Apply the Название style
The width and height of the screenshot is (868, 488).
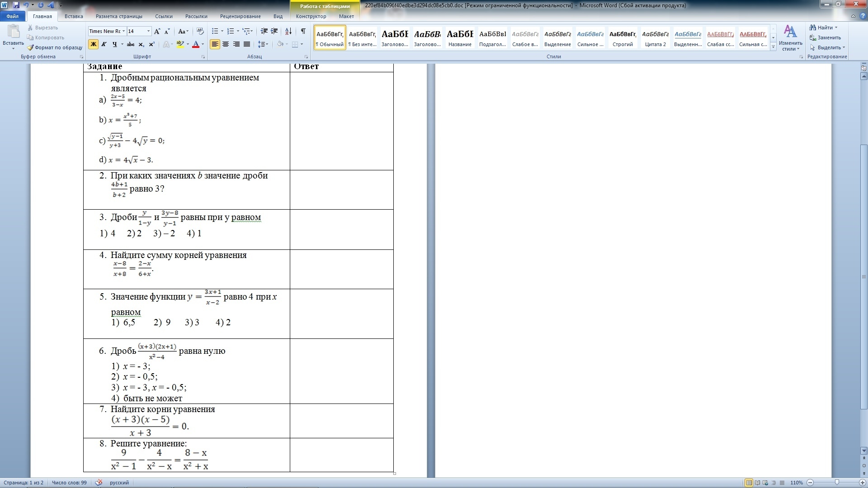[460, 38]
